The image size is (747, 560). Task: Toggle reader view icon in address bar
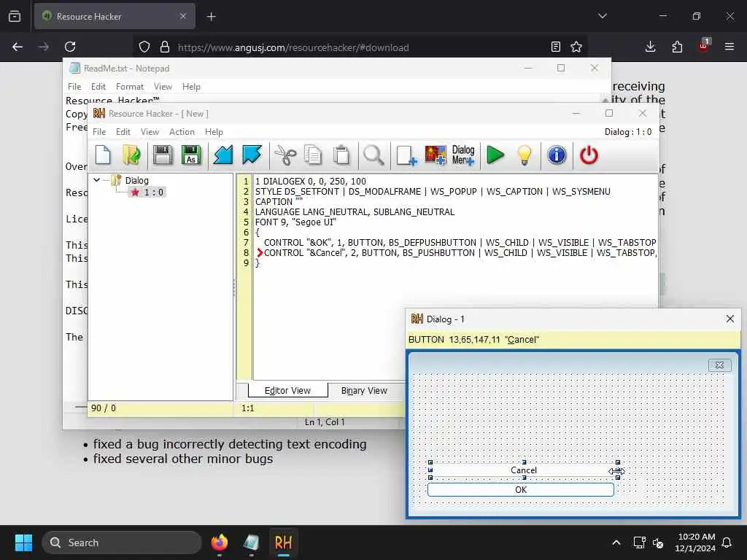[x=555, y=47]
